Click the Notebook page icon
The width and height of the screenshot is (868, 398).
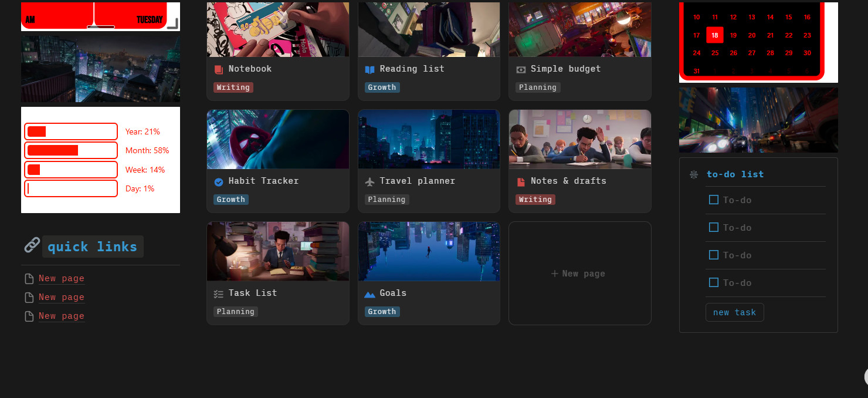pyautogui.click(x=219, y=69)
